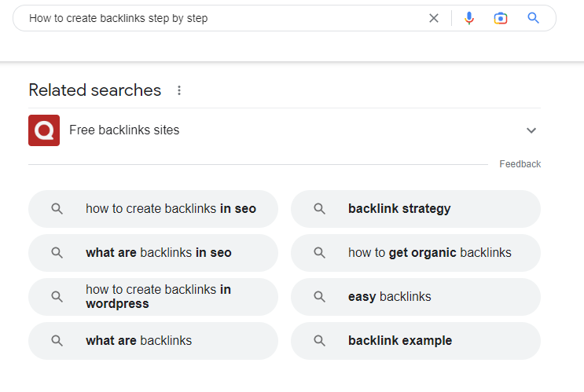
Task: Select the backlink strategy suggestion
Action: point(416,209)
